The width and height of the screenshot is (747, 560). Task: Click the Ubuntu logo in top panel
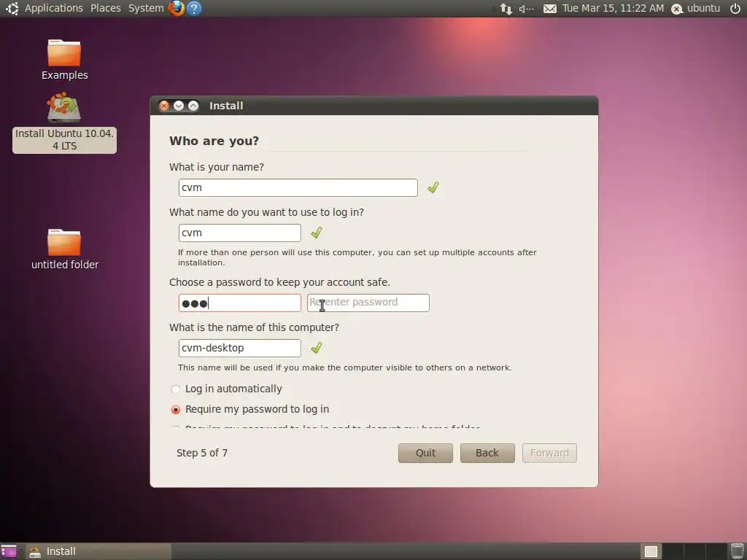click(12, 8)
